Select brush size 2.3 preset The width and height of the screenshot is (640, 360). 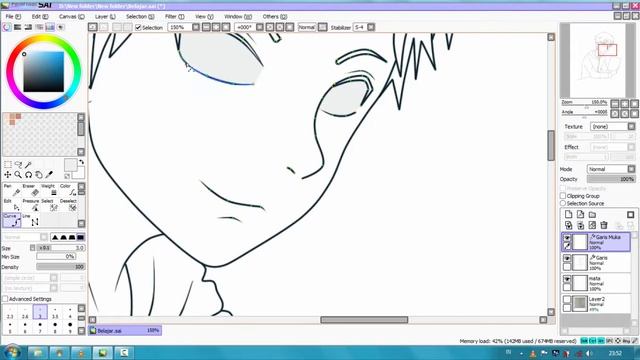click(x=10, y=312)
